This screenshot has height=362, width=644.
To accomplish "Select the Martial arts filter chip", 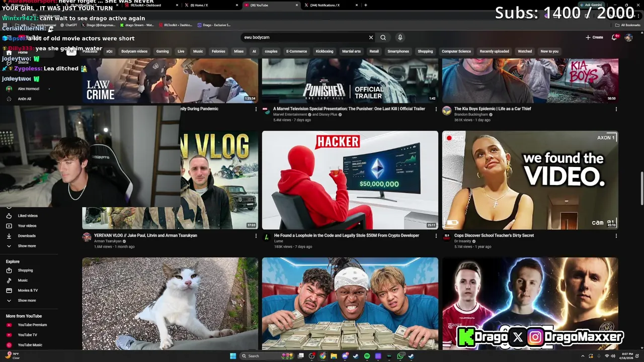I will (x=351, y=51).
